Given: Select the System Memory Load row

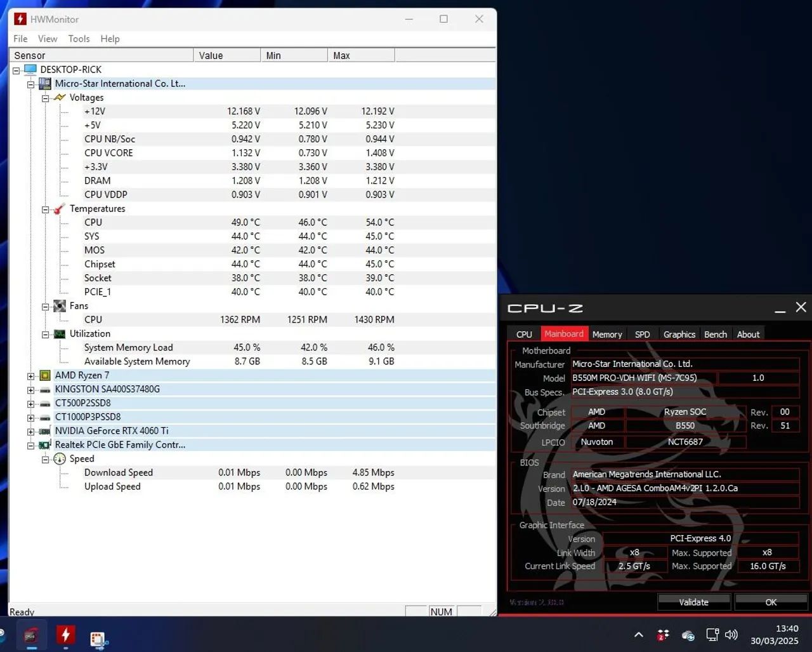Looking at the screenshot, I should (252, 347).
